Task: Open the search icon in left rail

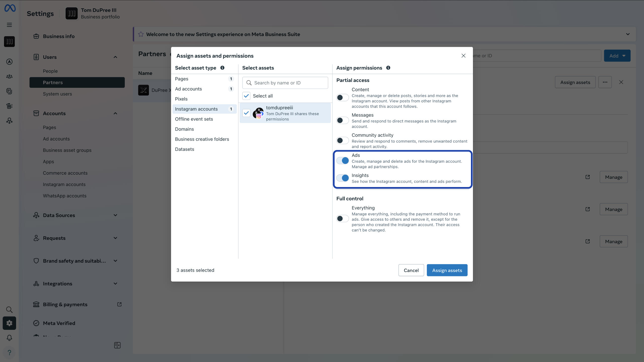Action: pyautogui.click(x=9, y=309)
